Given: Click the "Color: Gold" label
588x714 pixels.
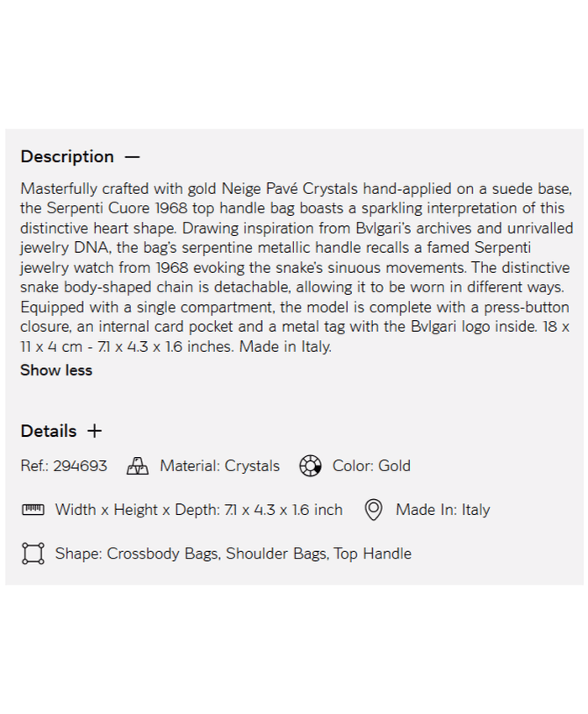Looking at the screenshot, I should pyautogui.click(x=371, y=466).
